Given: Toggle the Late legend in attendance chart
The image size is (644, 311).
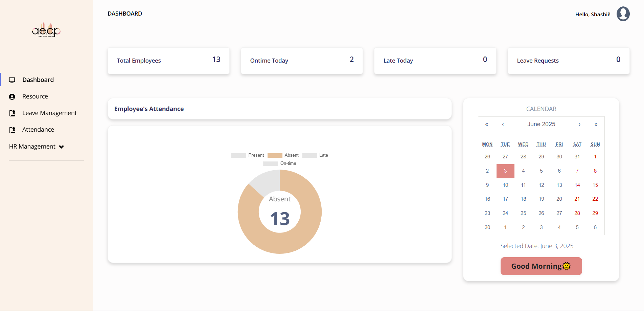Looking at the screenshot, I should click(315, 155).
